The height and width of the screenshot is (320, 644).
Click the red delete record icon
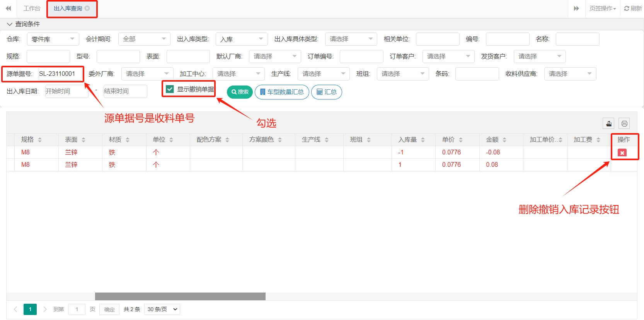coord(622,153)
